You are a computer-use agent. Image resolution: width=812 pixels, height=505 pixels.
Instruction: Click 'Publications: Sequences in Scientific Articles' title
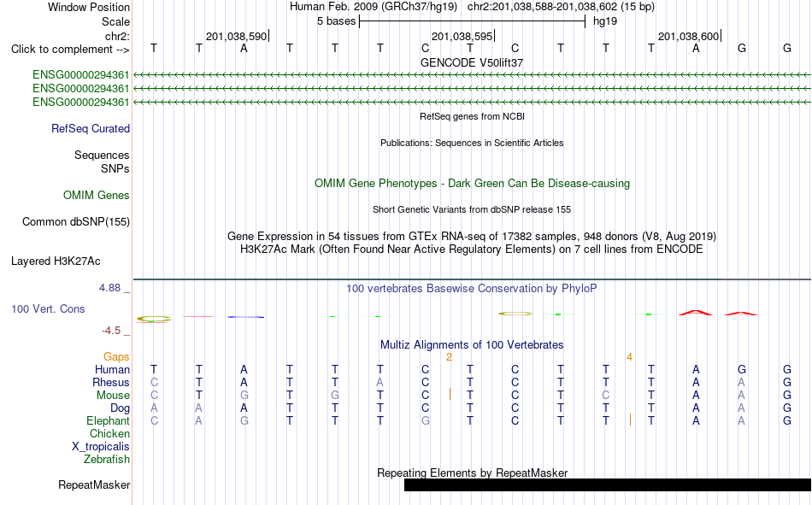(472, 143)
